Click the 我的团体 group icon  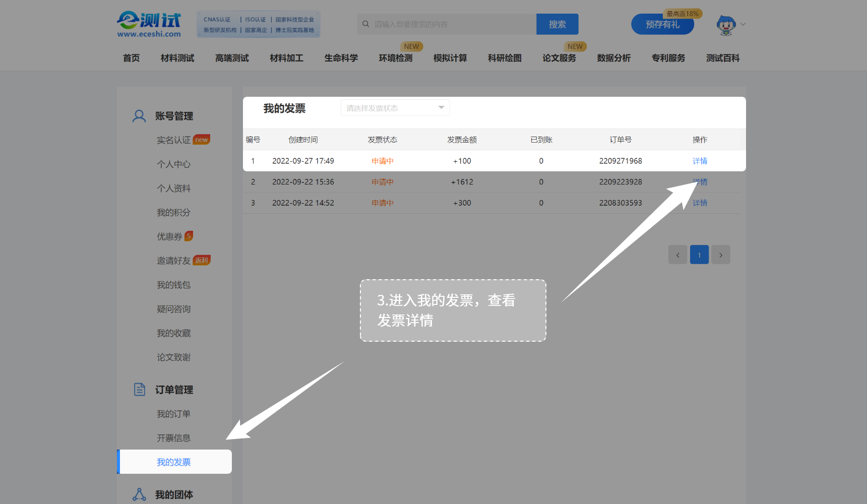click(x=139, y=494)
